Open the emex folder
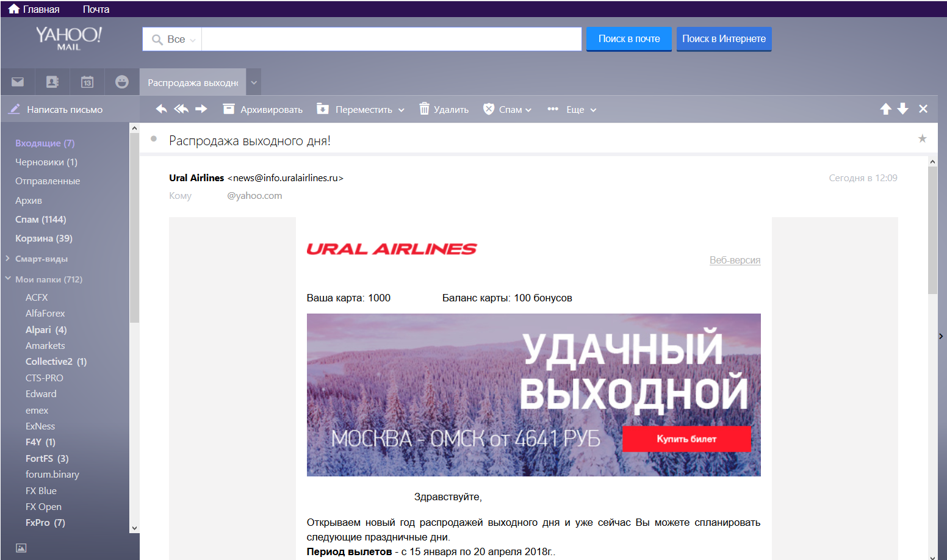Viewport: 947px width, 560px height. pos(37,411)
